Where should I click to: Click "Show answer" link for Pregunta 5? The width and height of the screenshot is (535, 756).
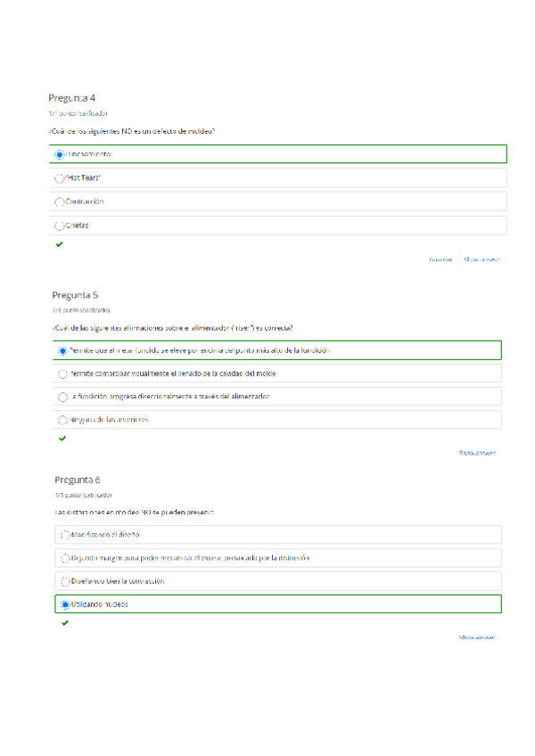pos(477,453)
